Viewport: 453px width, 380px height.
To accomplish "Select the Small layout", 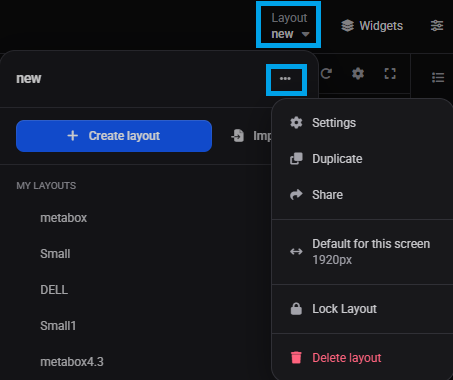I will point(55,254).
